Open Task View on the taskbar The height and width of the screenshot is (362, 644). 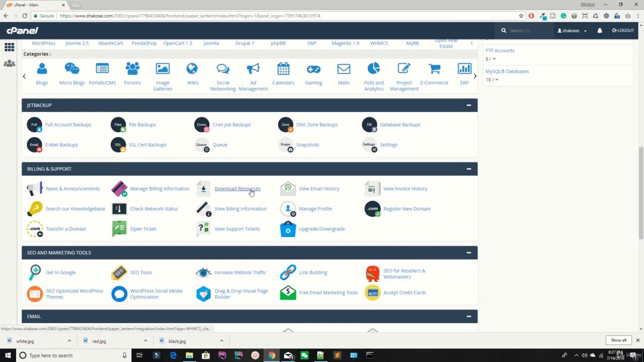(139, 355)
